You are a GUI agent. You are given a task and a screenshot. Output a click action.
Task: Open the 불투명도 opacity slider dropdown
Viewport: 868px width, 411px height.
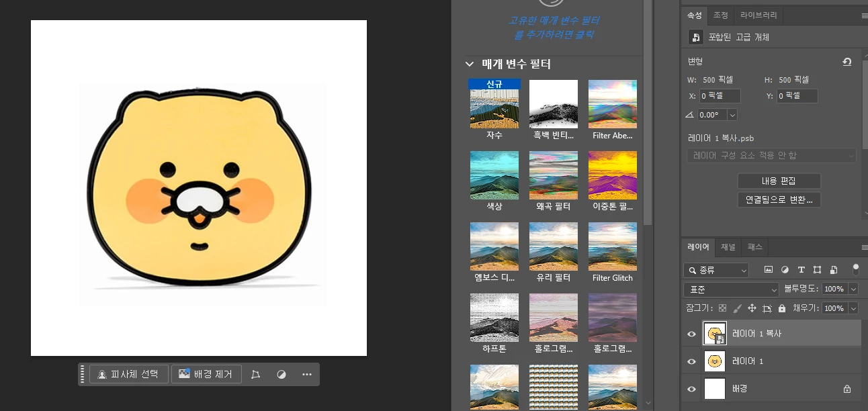(x=854, y=289)
